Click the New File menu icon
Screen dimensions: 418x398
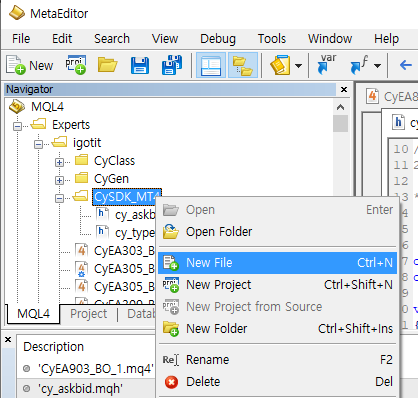tap(171, 263)
